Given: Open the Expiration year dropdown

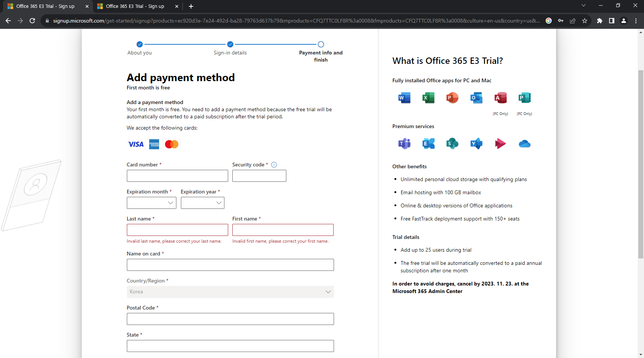Looking at the screenshot, I should pos(203,203).
